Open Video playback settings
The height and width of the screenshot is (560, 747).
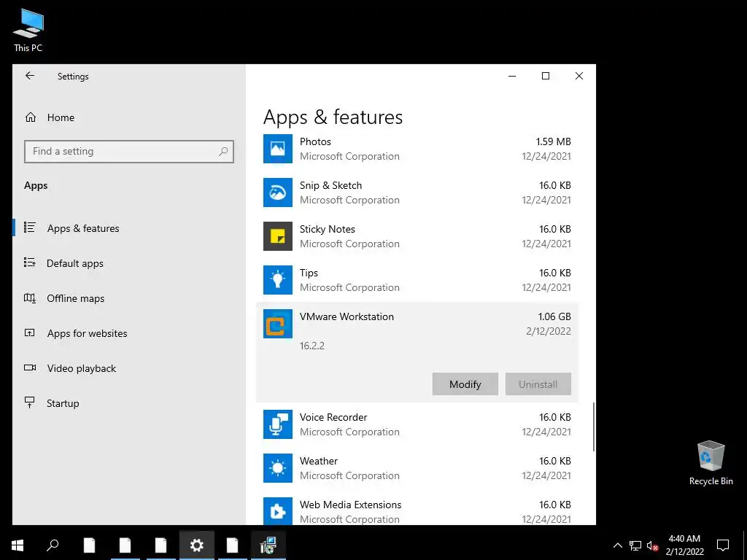pyautogui.click(x=129, y=368)
